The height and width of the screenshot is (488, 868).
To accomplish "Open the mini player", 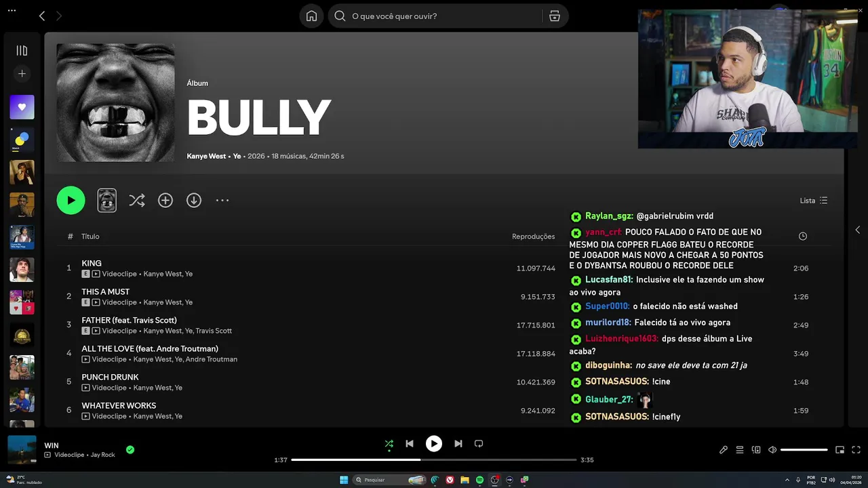I will (x=840, y=449).
